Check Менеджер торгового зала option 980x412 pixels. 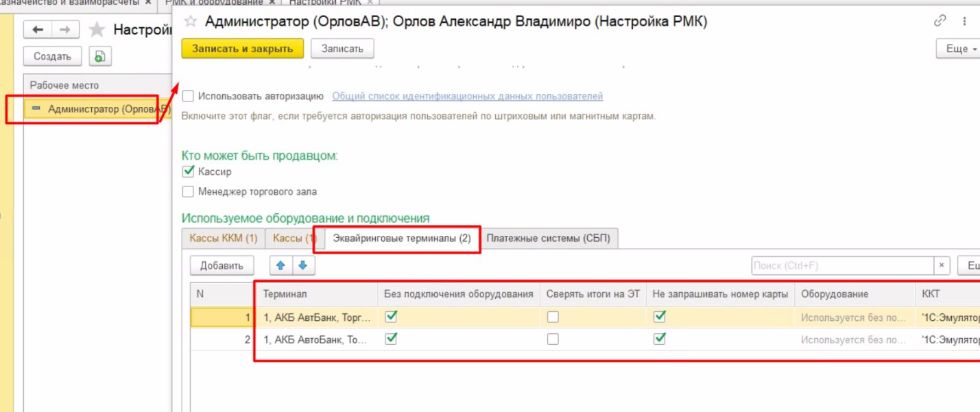tap(188, 192)
